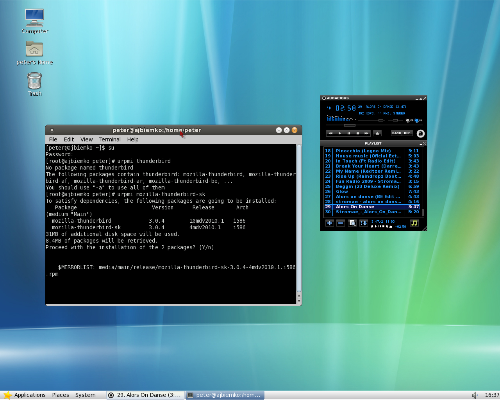Skip to the next track in player
The width and height of the screenshot is (500, 400).
click(x=366, y=133)
